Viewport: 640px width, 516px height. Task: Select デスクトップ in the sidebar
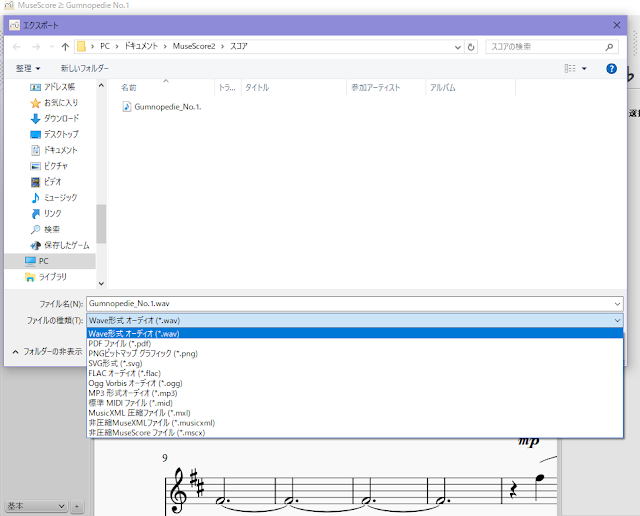[x=54, y=134]
